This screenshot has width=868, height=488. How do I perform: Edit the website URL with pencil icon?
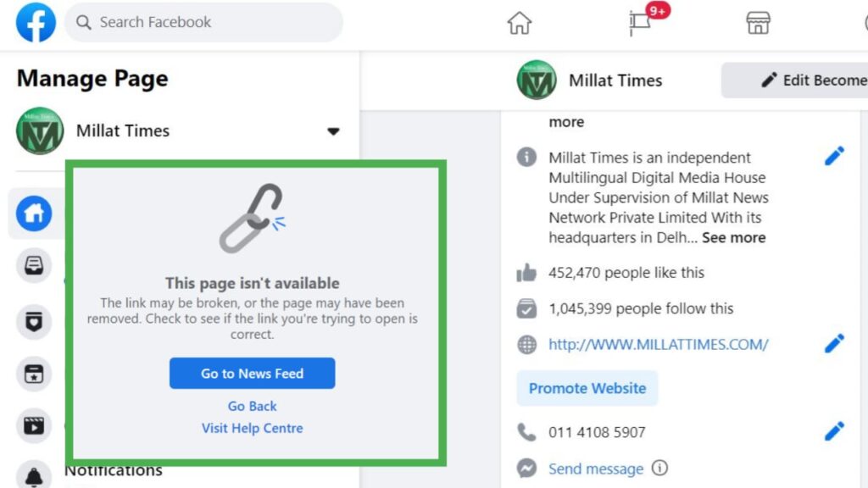coord(834,344)
